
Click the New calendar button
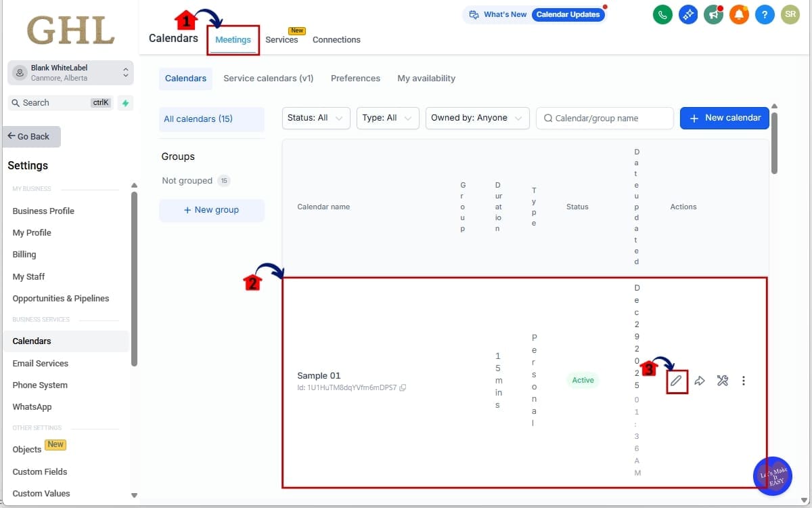pyautogui.click(x=724, y=118)
